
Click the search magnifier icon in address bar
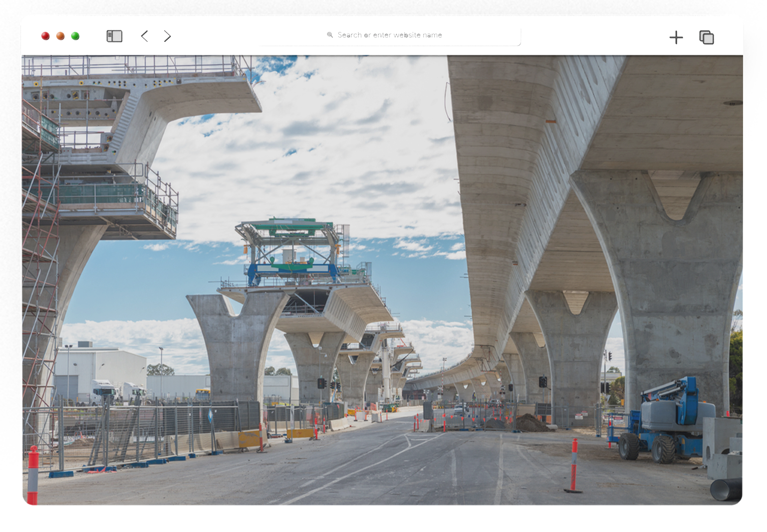coord(330,35)
